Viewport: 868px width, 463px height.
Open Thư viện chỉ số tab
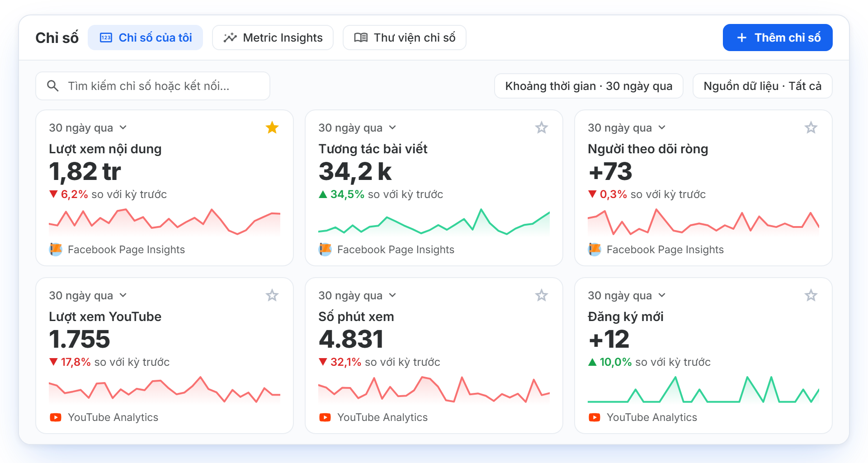click(405, 38)
